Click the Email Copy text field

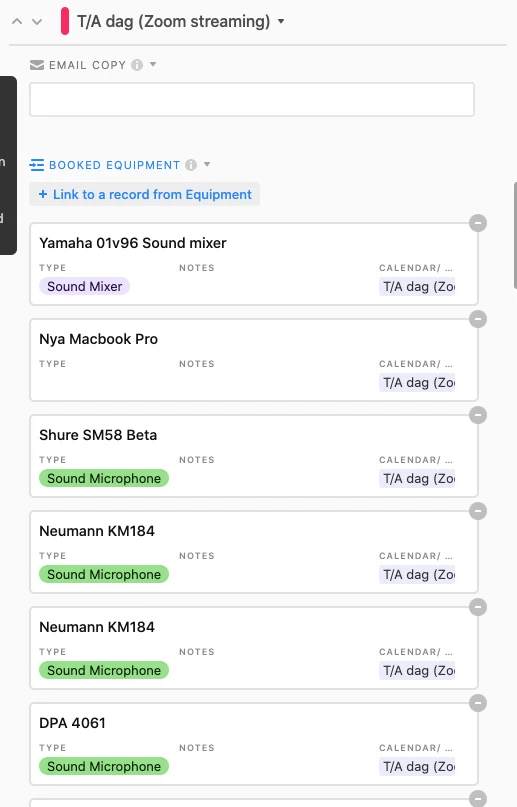click(x=252, y=99)
